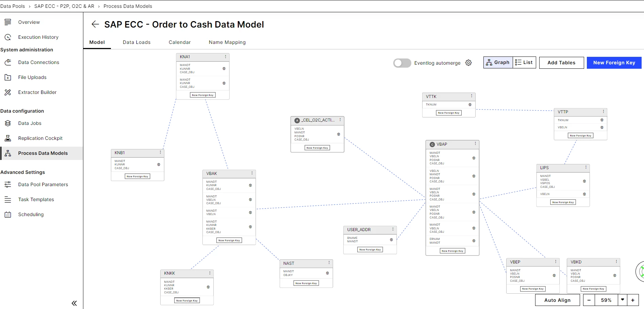Click SAP ECC - P2P, O2C & AR breadcrumb
644x309 pixels.
(x=64, y=6)
